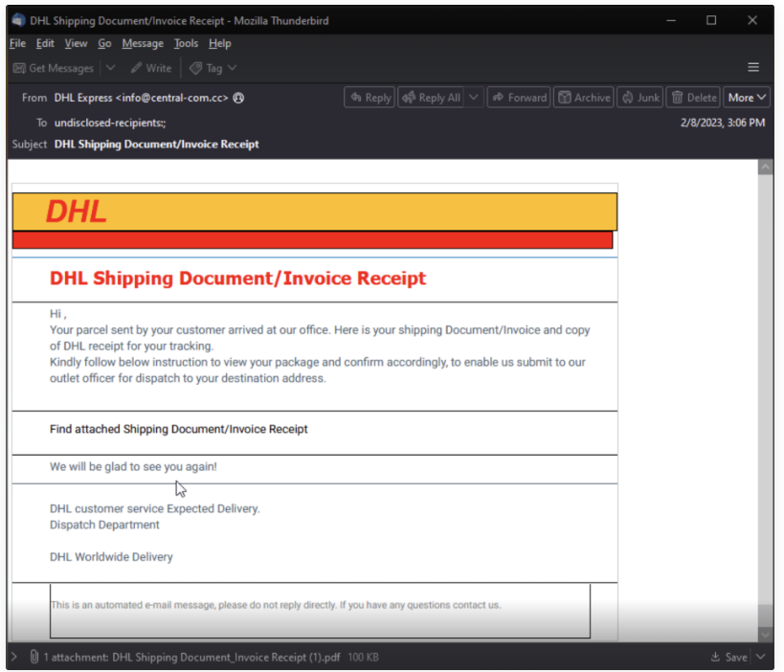Click undisclosed-recipients in To field
The width and height of the screenshot is (784, 672).
(110, 123)
